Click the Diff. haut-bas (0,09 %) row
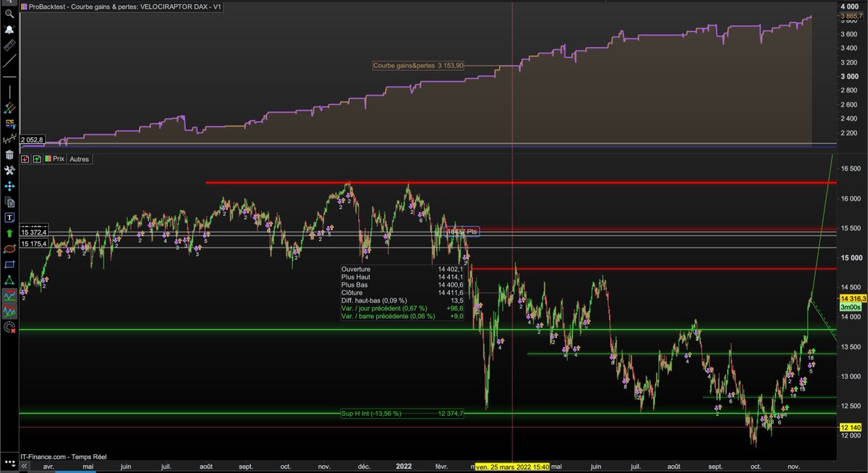 coord(403,300)
